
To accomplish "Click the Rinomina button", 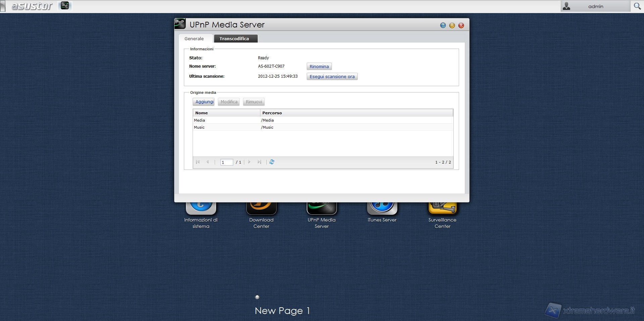I will (x=319, y=66).
